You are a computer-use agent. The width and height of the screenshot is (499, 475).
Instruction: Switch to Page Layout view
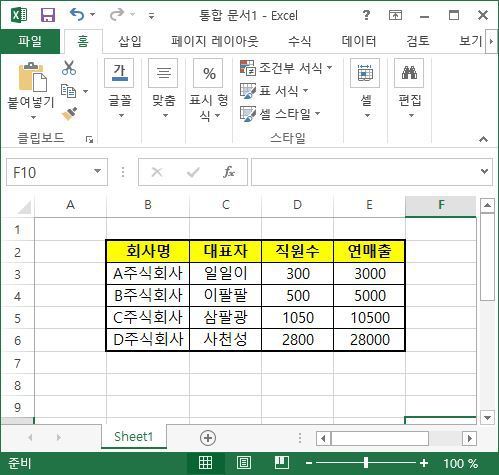point(244,463)
